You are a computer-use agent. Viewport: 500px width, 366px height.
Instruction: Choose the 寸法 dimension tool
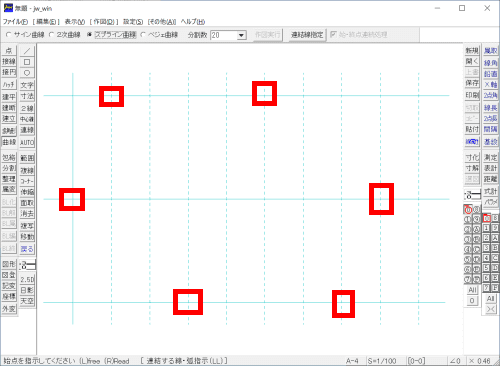[27, 96]
